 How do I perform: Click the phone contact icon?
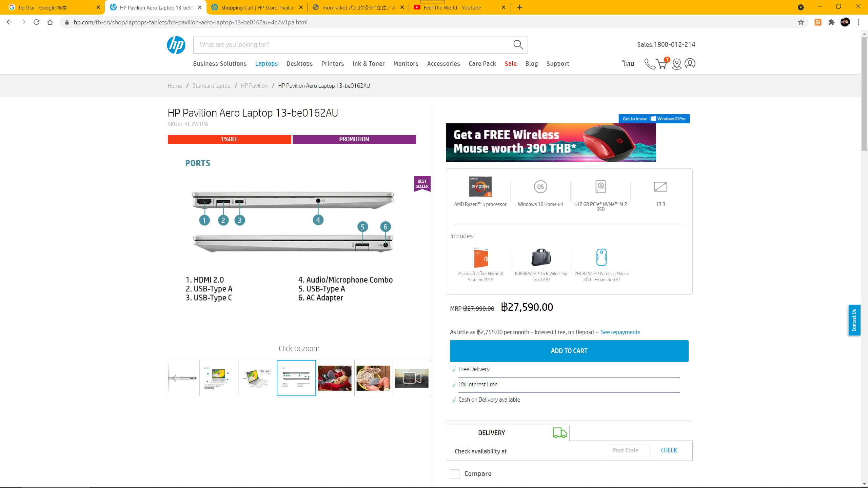(649, 64)
